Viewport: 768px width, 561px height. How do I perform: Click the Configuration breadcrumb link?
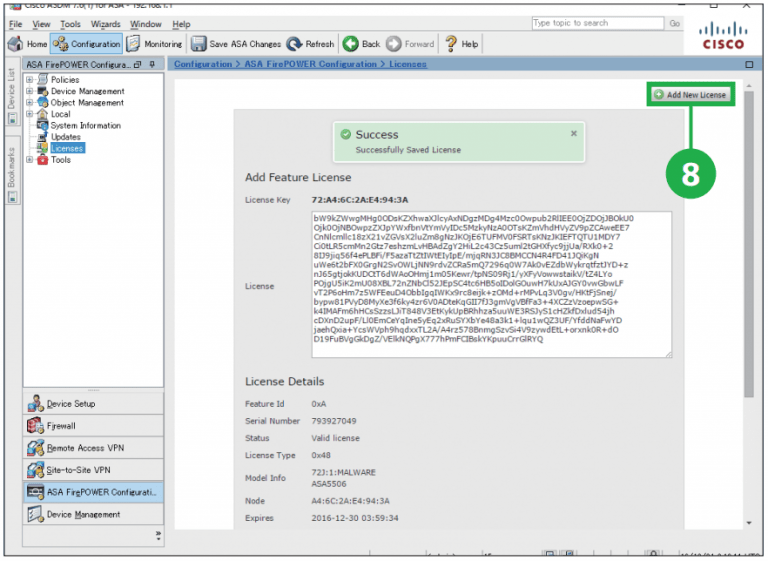click(x=203, y=64)
